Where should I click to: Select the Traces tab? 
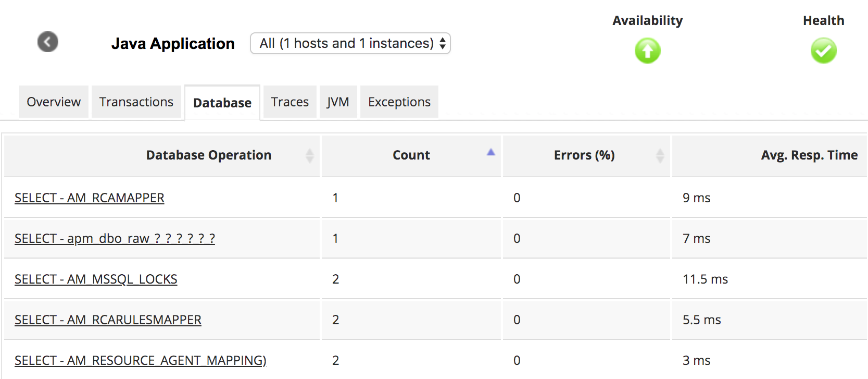pos(290,102)
